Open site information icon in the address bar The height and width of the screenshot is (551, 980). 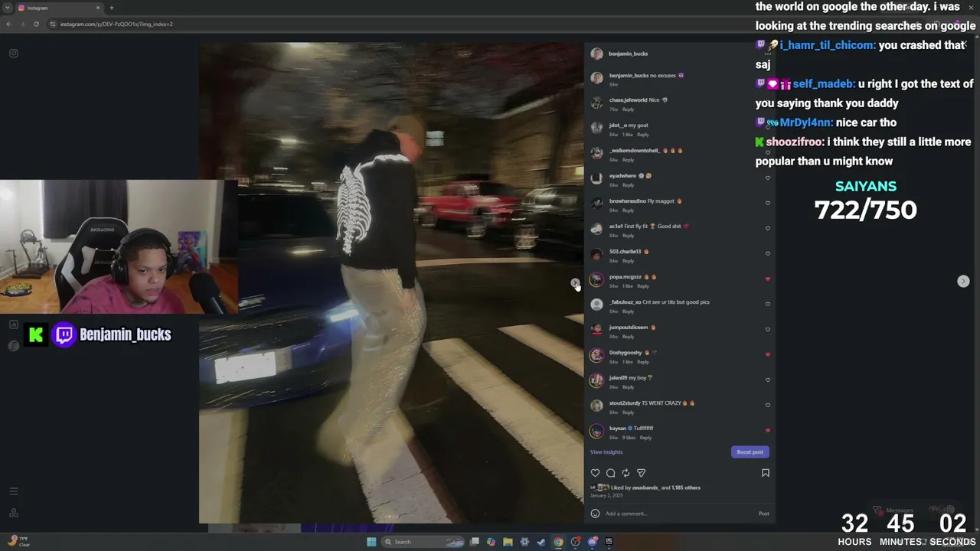(x=52, y=24)
